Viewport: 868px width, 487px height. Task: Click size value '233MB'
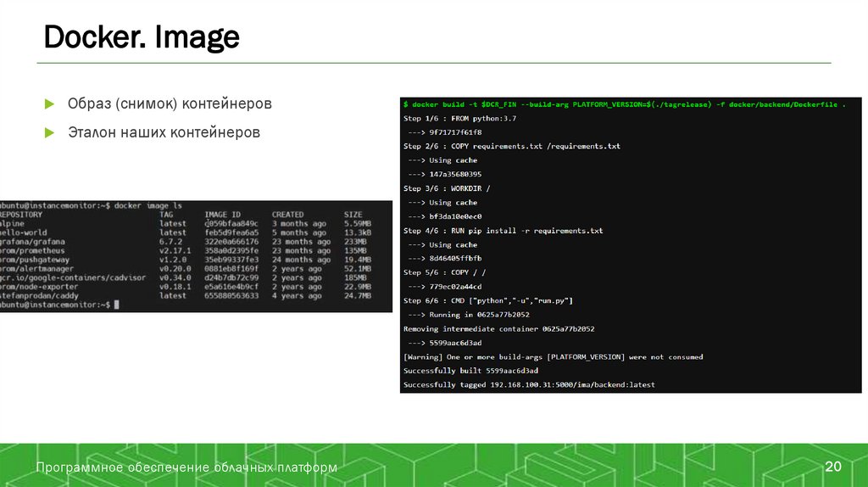coord(355,242)
